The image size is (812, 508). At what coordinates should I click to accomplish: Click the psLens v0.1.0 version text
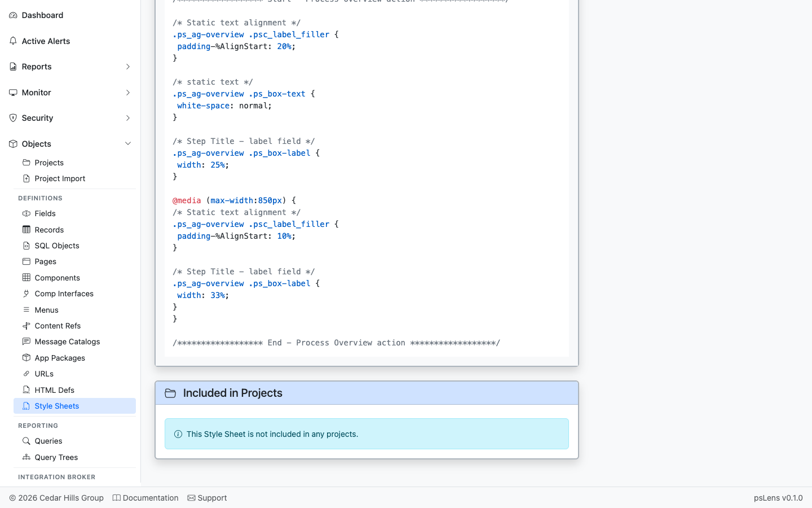point(778,498)
